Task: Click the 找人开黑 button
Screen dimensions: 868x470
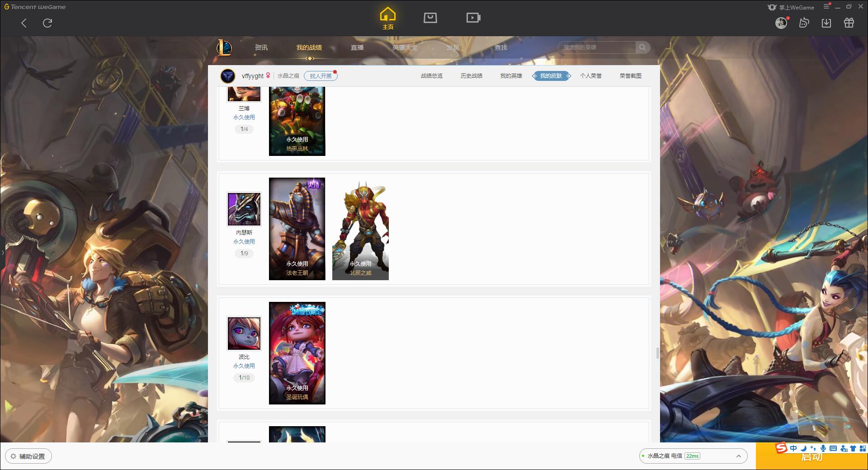Action: point(321,76)
